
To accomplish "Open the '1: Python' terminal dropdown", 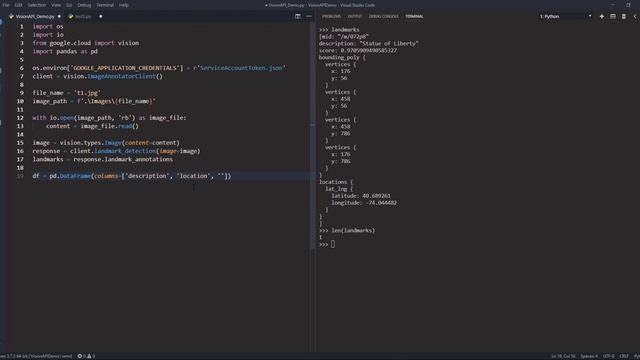I will tap(565, 16).
